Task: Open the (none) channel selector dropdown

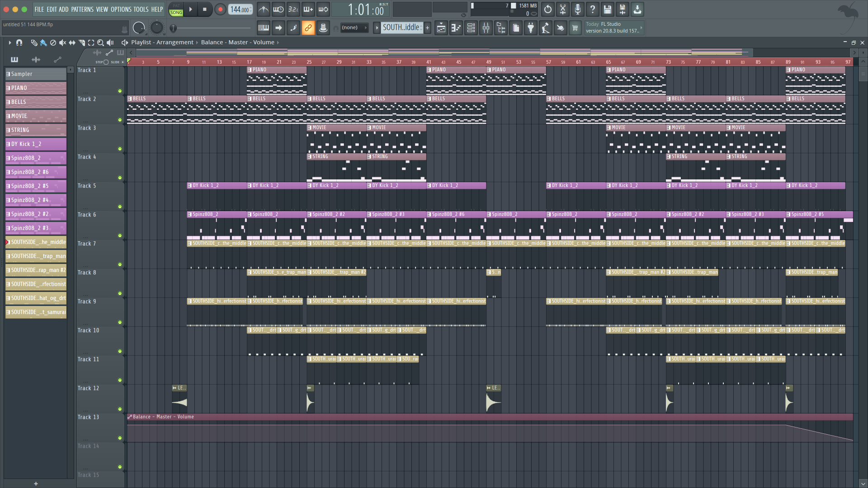Action: [x=354, y=28]
